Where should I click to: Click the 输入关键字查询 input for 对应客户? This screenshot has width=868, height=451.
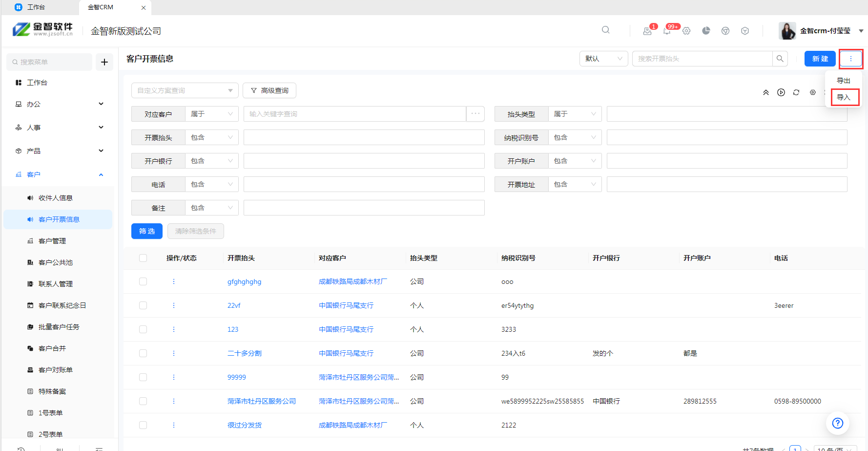pyautogui.click(x=355, y=114)
